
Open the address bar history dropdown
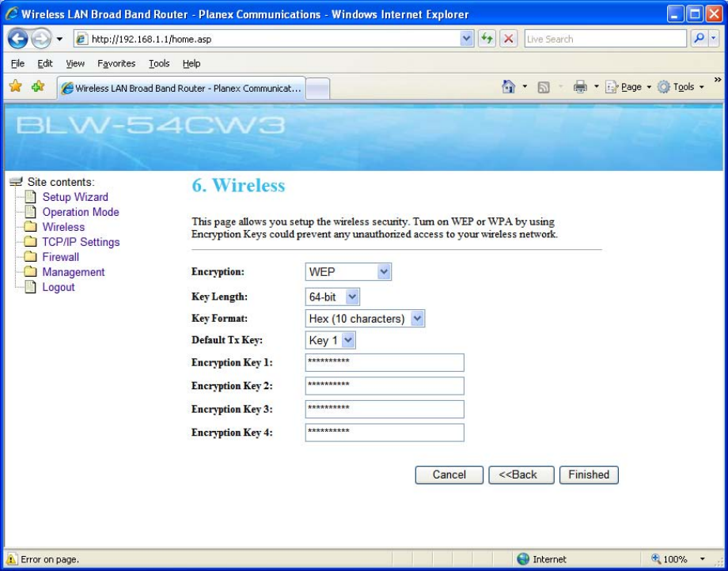pyautogui.click(x=467, y=39)
